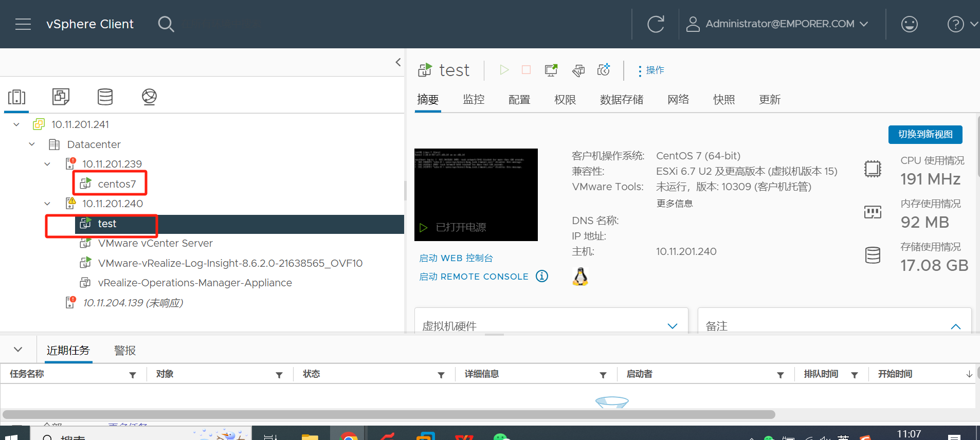Open the smiley feedback icon
The image size is (980, 440).
909,24
